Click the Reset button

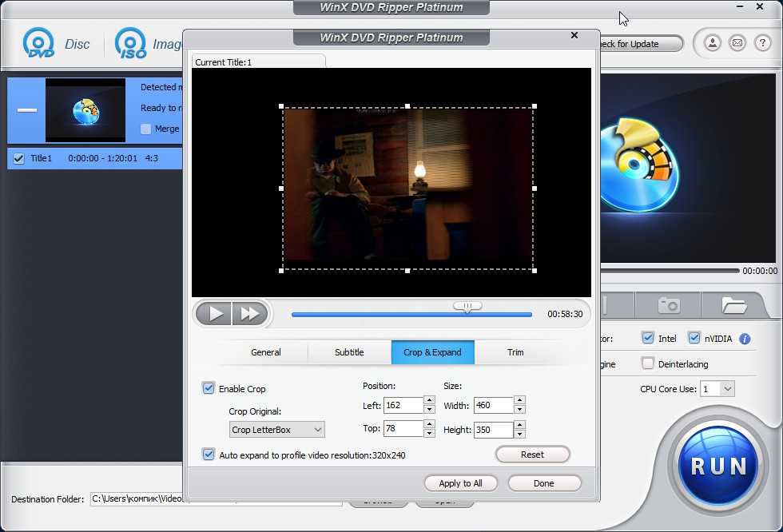coord(532,455)
